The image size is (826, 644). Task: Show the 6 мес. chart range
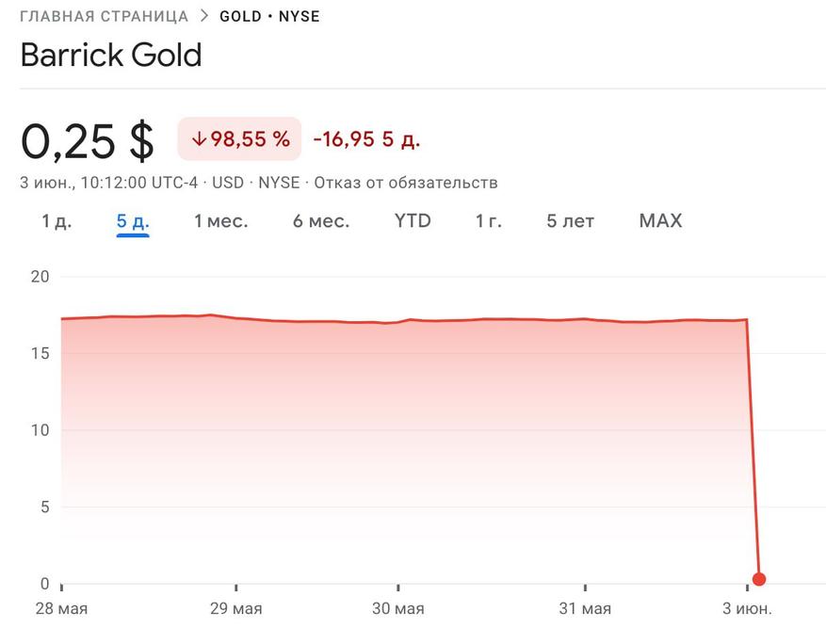pyautogui.click(x=321, y=221)
